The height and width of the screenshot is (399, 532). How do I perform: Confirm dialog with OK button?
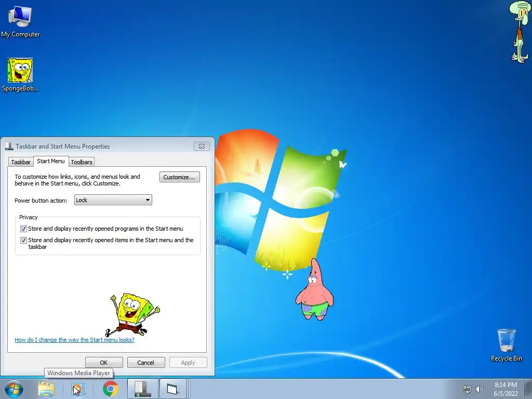(x=104, y=362)
